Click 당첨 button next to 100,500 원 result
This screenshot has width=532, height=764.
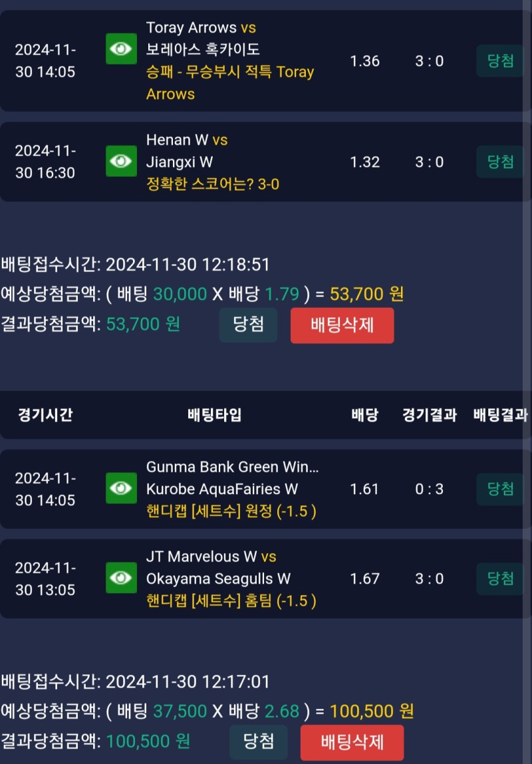click(x=259, y=741)
